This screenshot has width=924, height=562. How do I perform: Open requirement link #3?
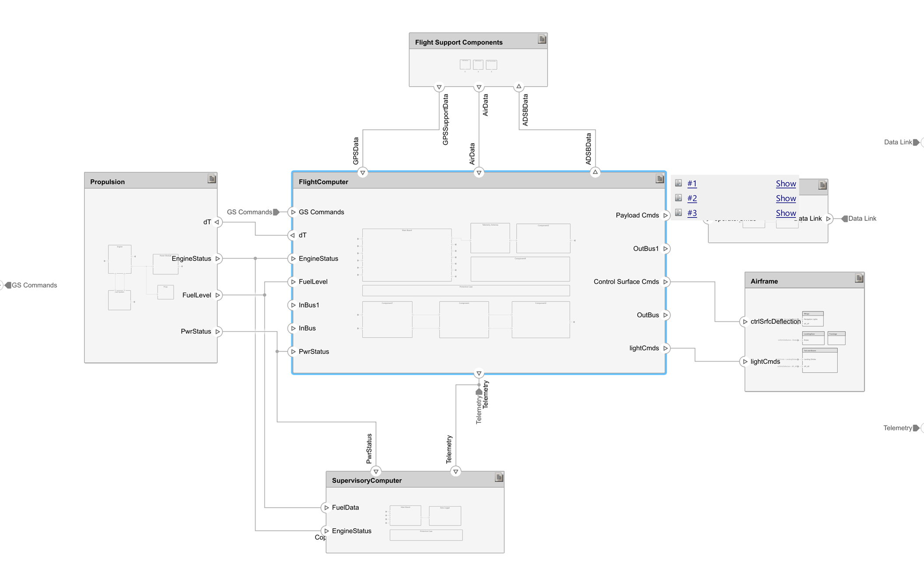[x=692, y=213]
